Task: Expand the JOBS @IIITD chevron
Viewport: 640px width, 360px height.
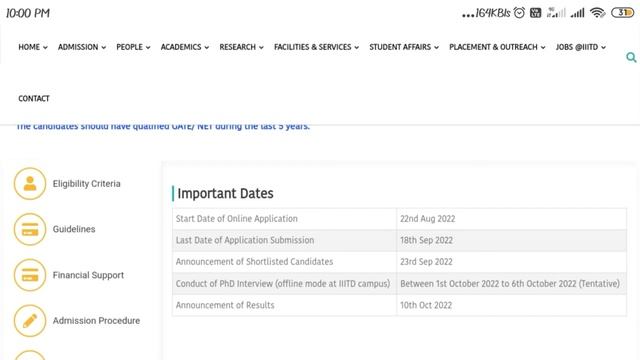Action: pyautogui.click(x=603, y=48)
